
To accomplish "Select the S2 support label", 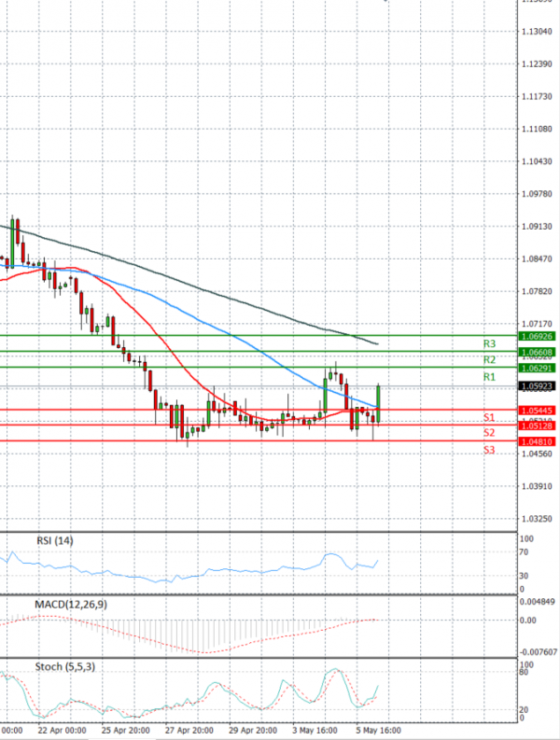I will coord(489,433).
